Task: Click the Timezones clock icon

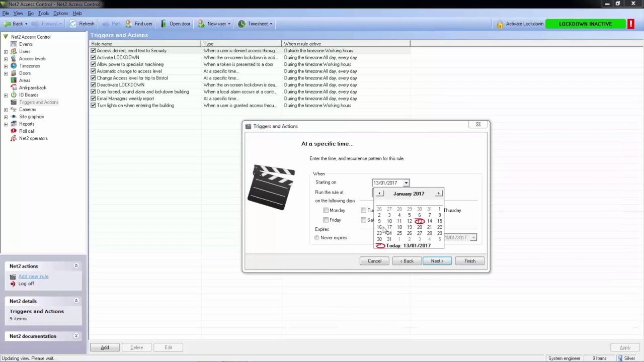Action: coord(14,66)
